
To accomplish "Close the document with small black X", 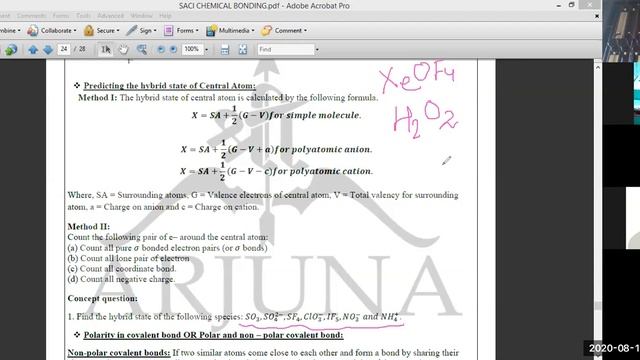I will (x=597, y=16).
